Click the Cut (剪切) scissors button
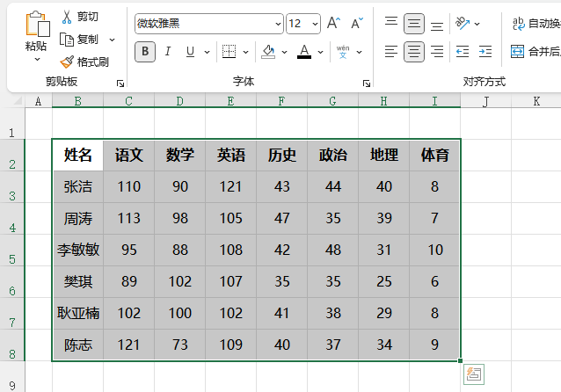The height and width of the screenshot is (392, 561). 80,17
